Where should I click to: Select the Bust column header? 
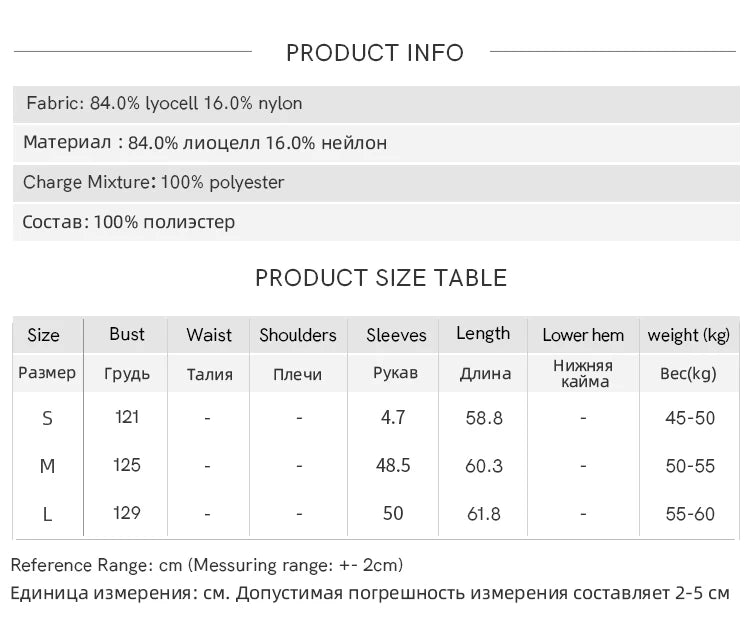point(127,334)
